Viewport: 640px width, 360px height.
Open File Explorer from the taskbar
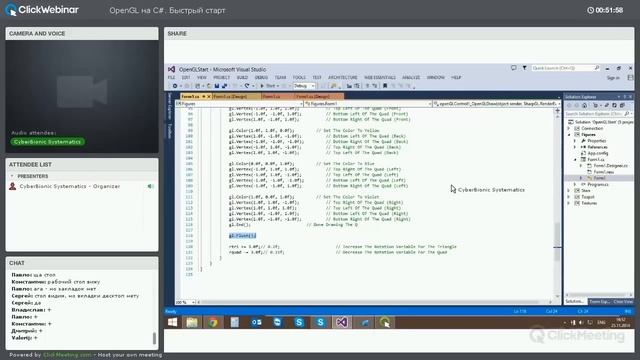click(x=192, y=322)
